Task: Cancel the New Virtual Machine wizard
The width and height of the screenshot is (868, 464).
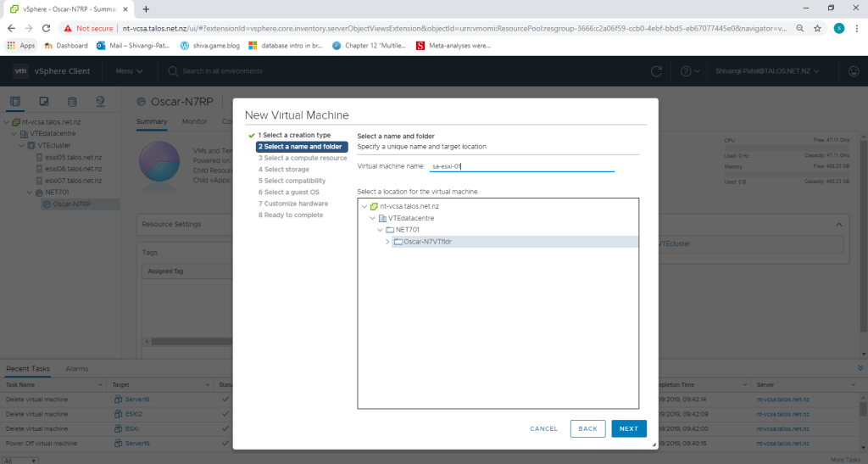Action: 543,428
